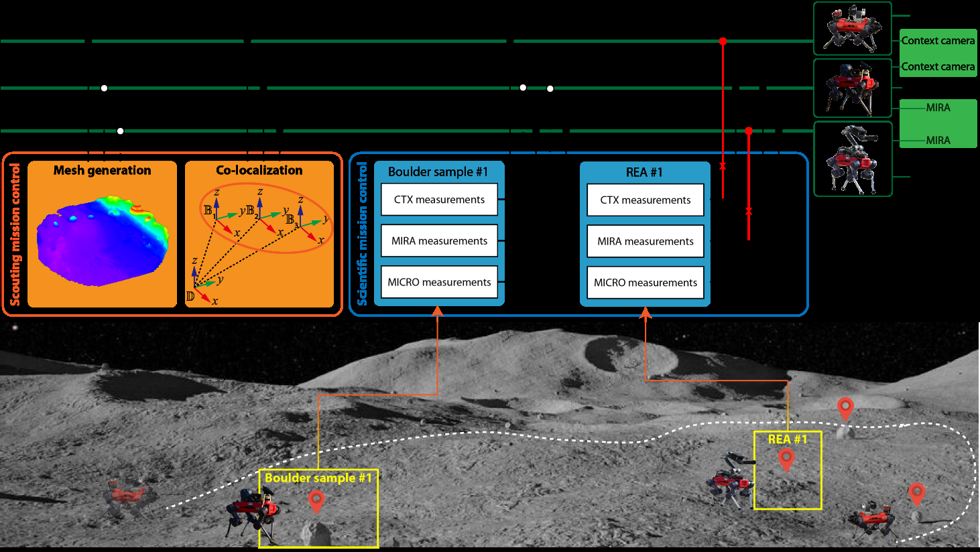
Task: Open CTX measurements under REA #1
Action: [x=646, y=200]
